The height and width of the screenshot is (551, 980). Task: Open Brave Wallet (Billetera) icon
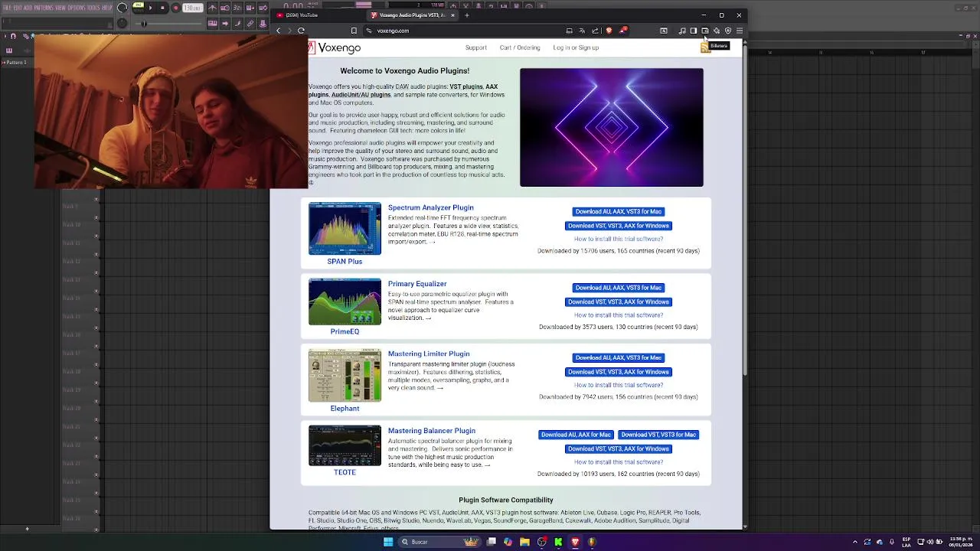[705, 31]
